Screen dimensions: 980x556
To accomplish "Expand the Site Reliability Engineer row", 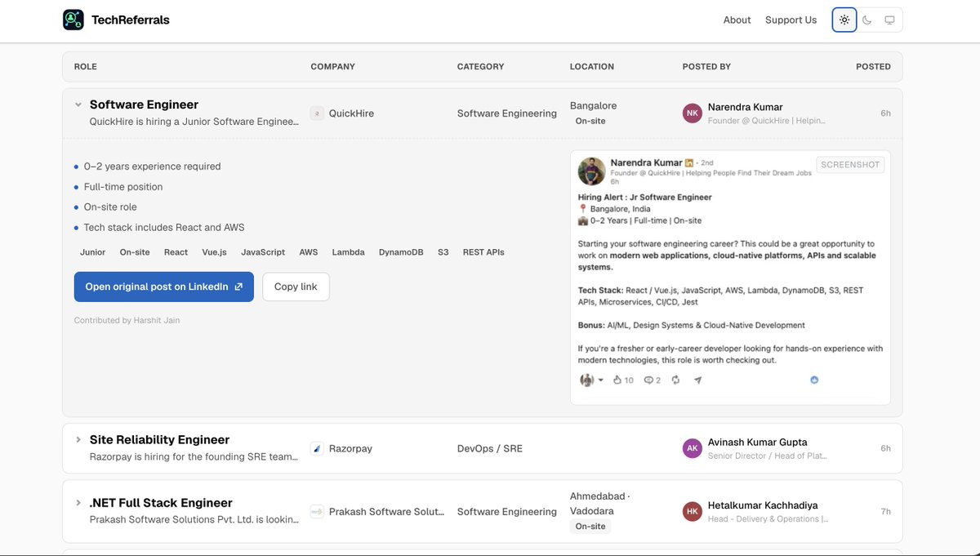I will point(78,439).
